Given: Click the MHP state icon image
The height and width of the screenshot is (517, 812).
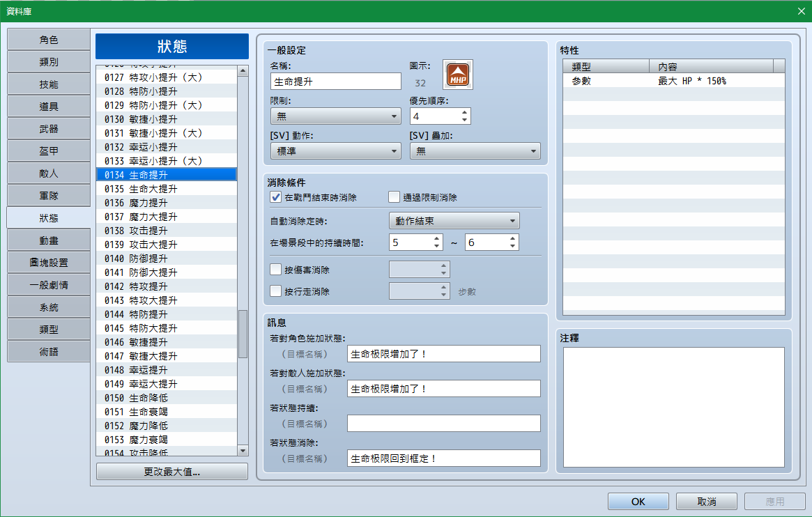Looking at the screenshot, I should point(458,75).
